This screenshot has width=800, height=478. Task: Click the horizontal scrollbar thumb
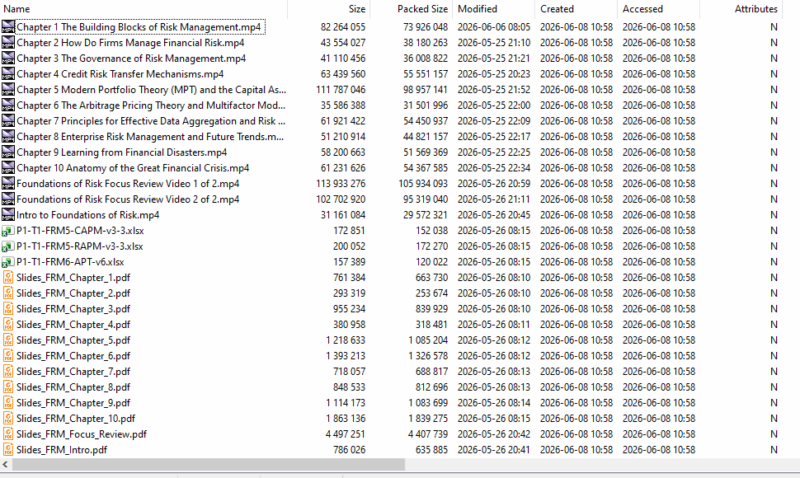[x=209, y=464]
